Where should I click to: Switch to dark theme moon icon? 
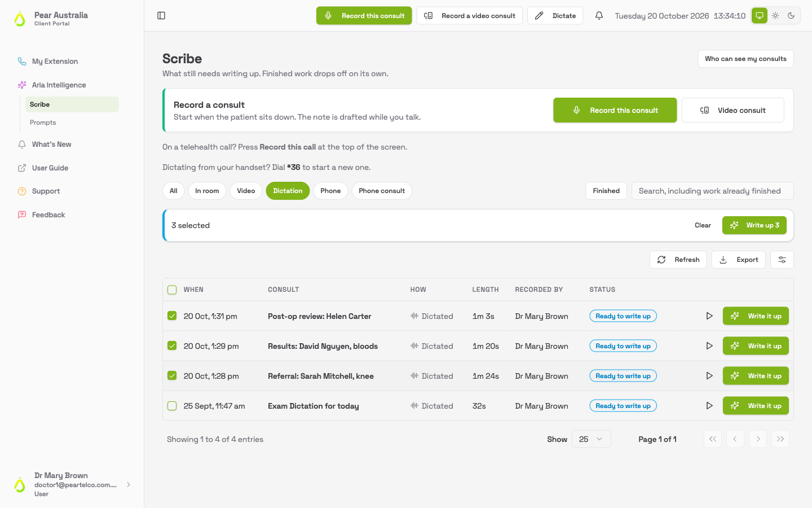(x=791, y=16)
